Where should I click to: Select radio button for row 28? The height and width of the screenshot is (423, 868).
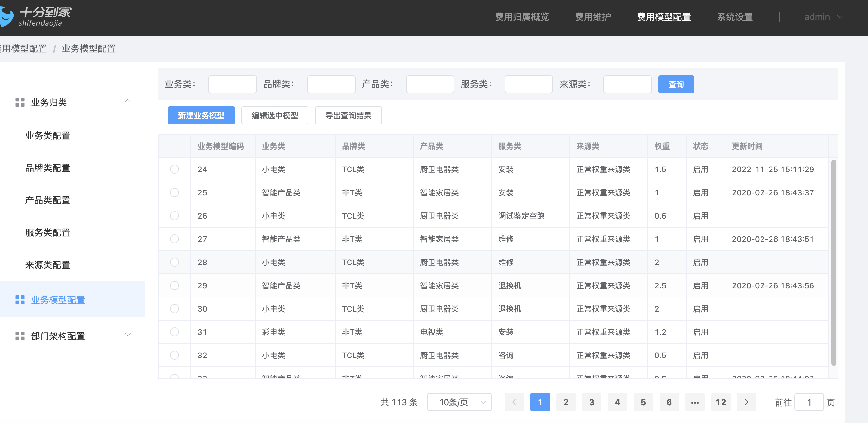tap(175, 262)
